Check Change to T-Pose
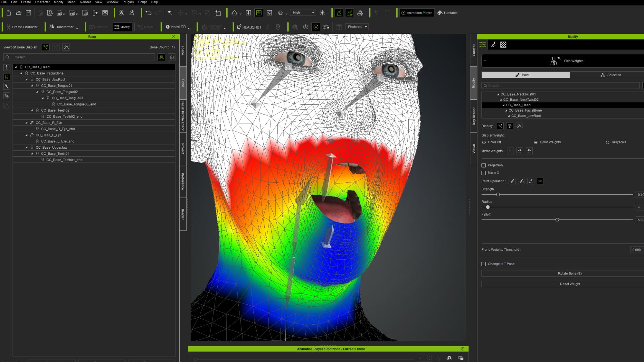Screen dimensions: 644x362 coord(483,264)
